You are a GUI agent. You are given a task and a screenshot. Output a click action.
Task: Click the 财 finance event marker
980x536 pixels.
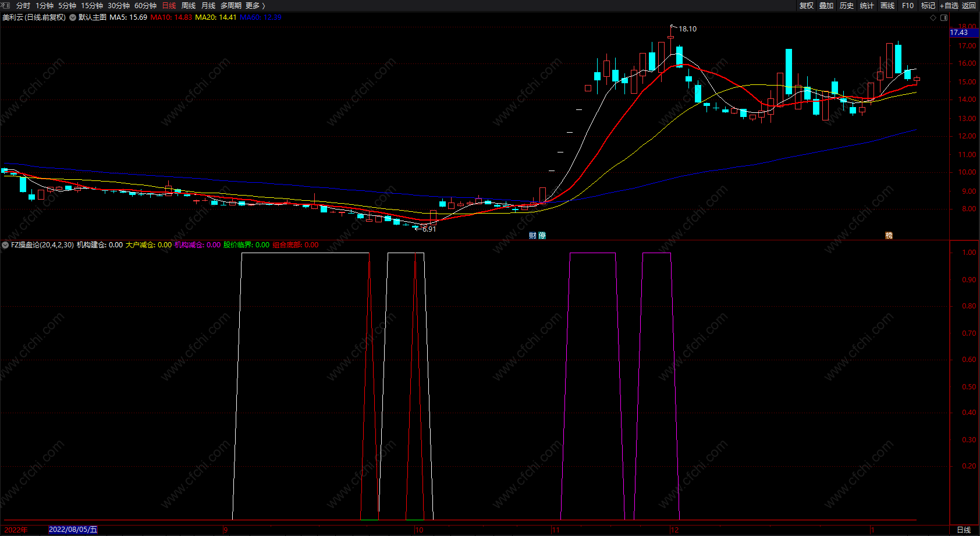pos(532,236)
